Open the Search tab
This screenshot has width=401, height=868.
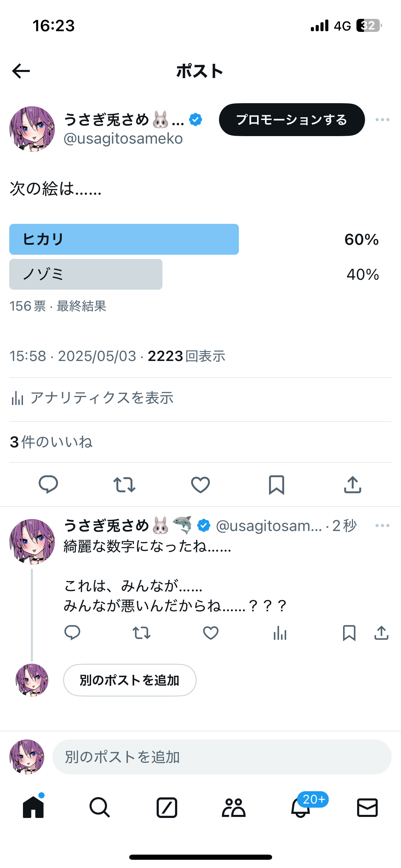pos(100,807)
